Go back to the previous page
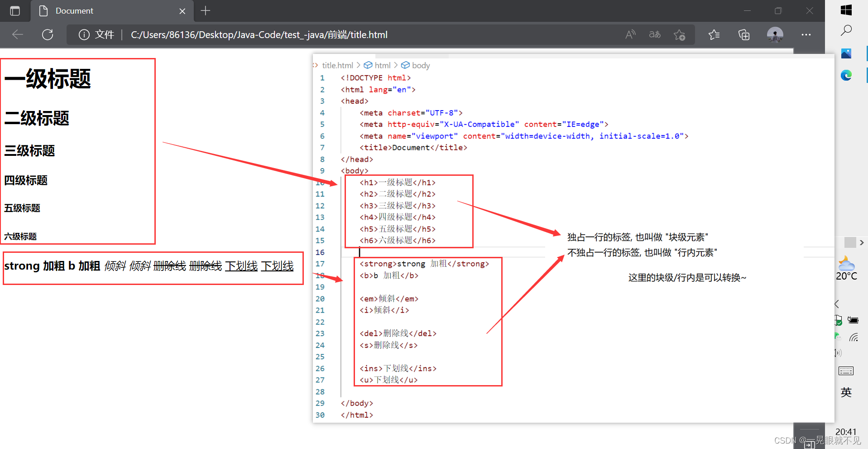Viewport: 868px width, 449px height. (18, 34)
